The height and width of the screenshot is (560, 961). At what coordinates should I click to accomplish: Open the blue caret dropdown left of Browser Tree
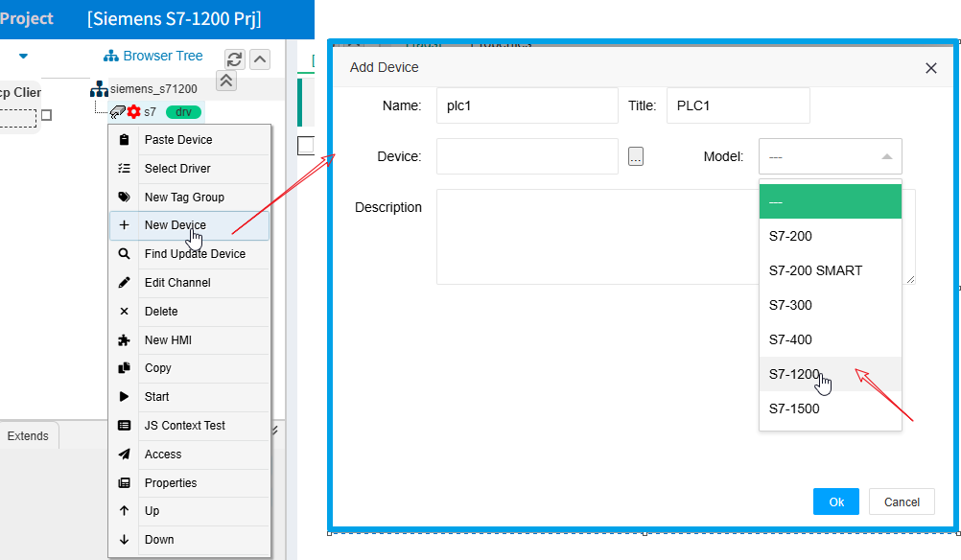23,57
